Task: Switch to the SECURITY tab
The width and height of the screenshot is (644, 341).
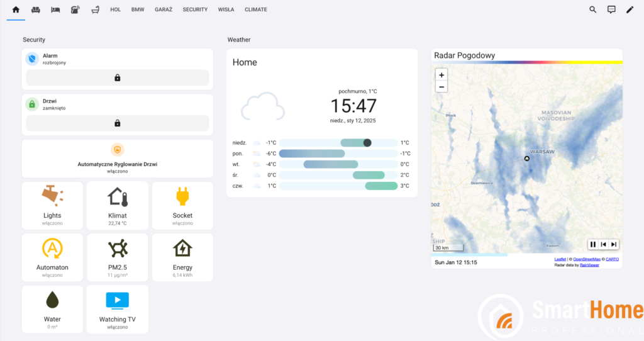Action: [195, 9]
